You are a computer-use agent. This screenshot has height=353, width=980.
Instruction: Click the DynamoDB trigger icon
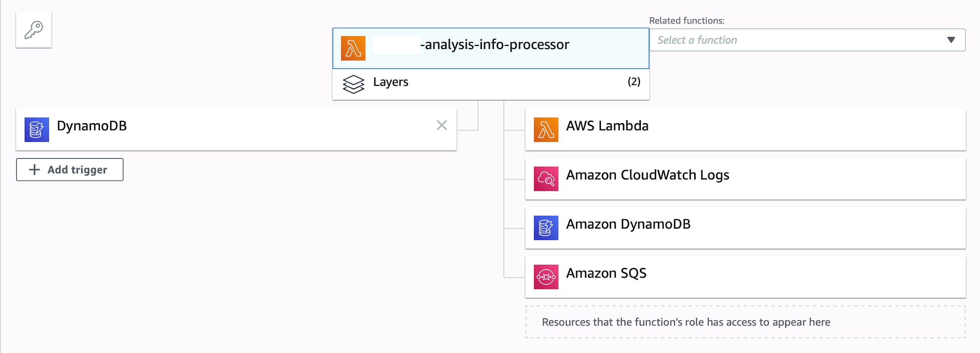click(37, 129)
